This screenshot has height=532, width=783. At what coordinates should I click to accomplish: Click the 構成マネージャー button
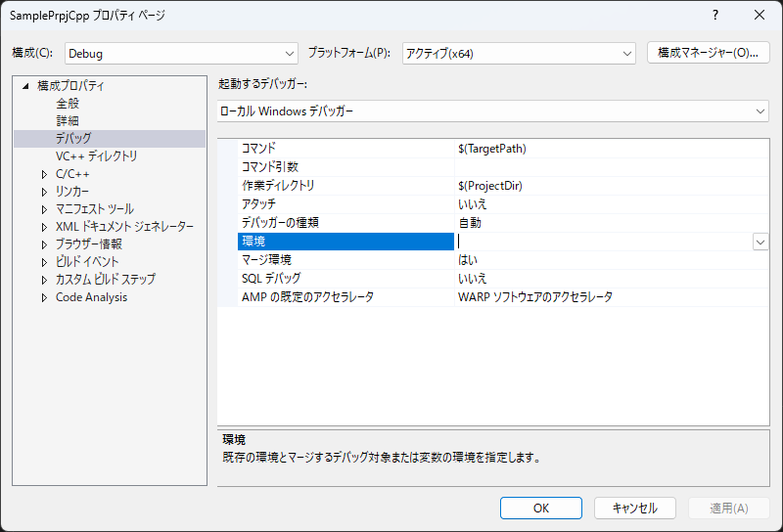(x=708, y=53)
